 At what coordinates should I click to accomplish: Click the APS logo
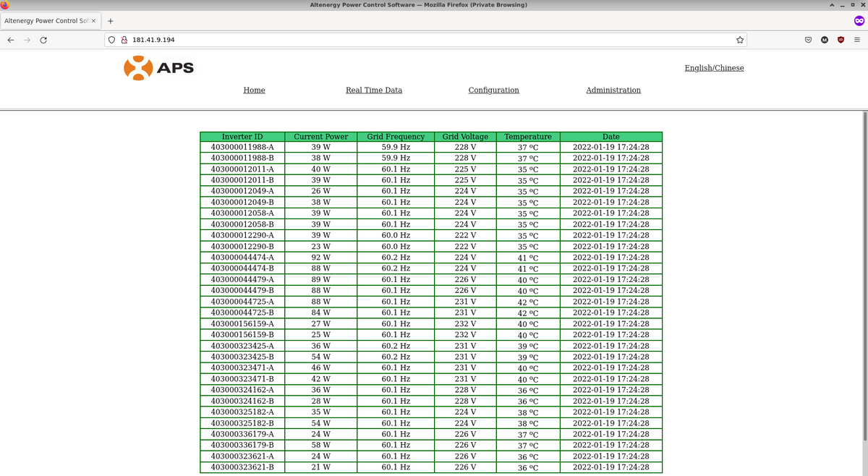(x=159, y=67)
